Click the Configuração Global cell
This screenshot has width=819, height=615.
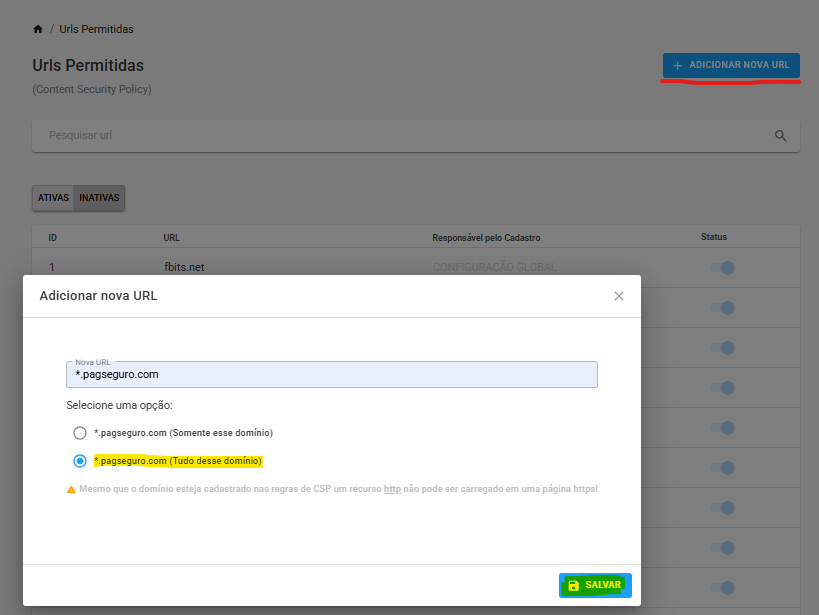coord(495,267)
